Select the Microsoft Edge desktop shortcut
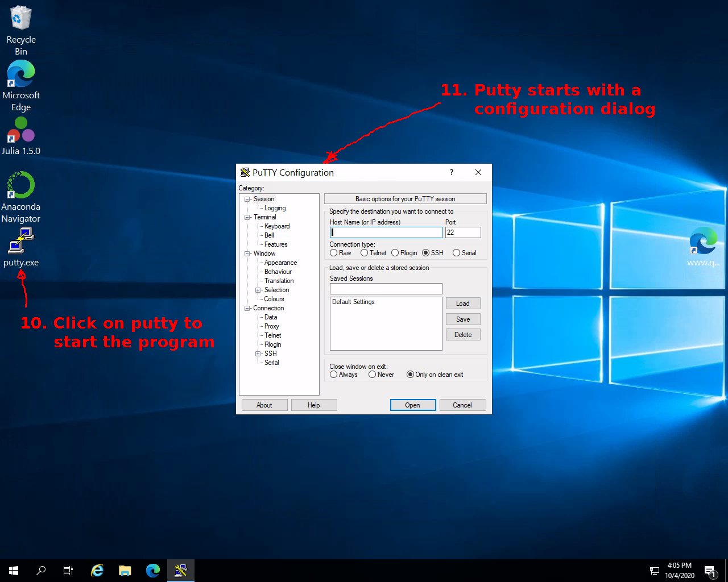 pos(21,86)
